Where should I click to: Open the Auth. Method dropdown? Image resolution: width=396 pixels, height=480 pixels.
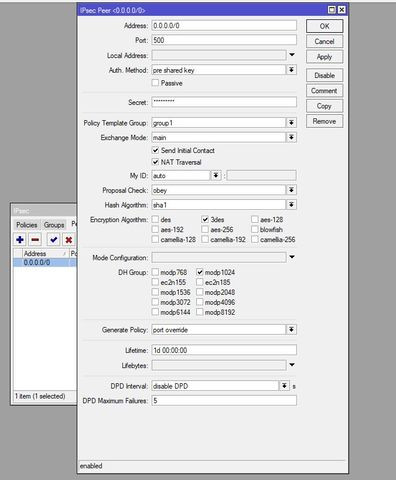291,70
